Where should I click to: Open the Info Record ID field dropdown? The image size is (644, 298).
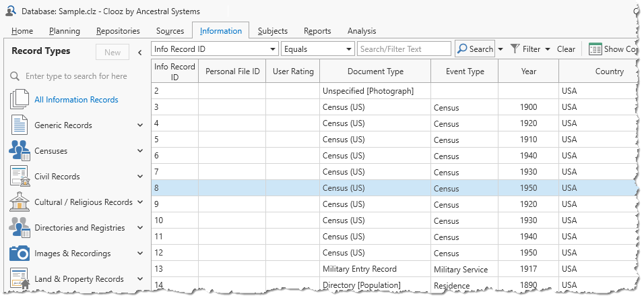click(272, 49)
